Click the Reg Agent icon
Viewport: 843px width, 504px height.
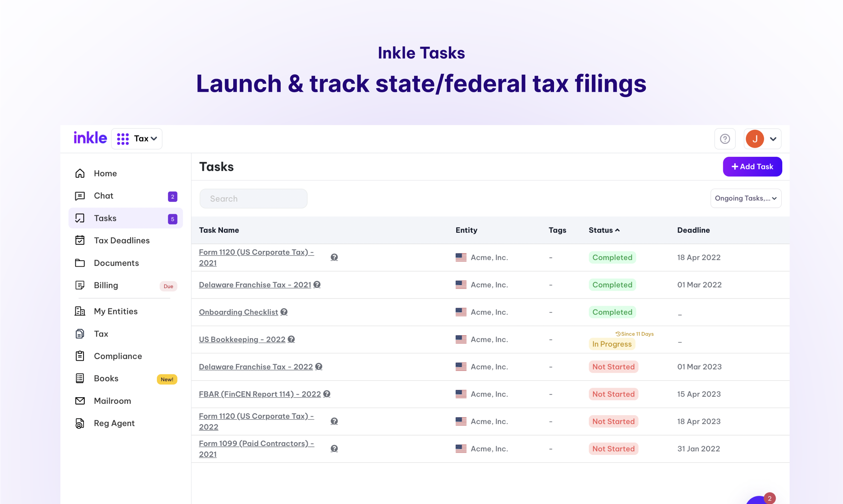point(80,423)
